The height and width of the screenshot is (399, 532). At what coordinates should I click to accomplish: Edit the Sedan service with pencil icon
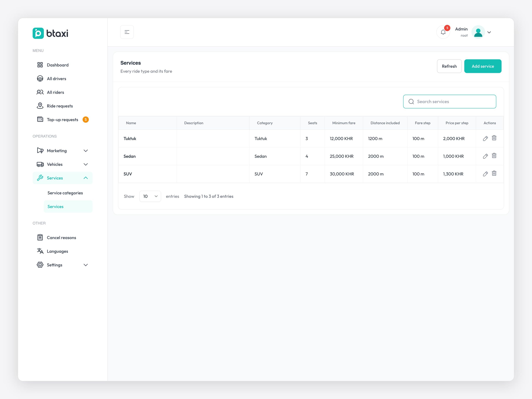tap(485, 156)
